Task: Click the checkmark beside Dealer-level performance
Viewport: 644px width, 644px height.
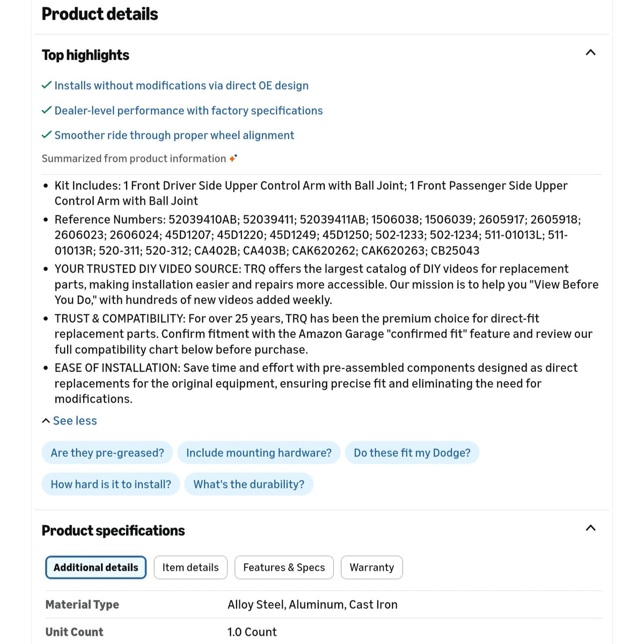Action: [47, 110]
